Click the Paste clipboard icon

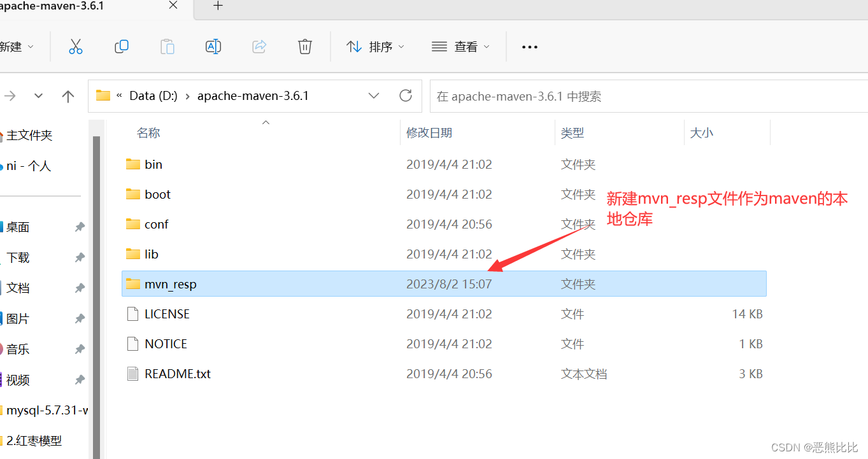[167, 46]
